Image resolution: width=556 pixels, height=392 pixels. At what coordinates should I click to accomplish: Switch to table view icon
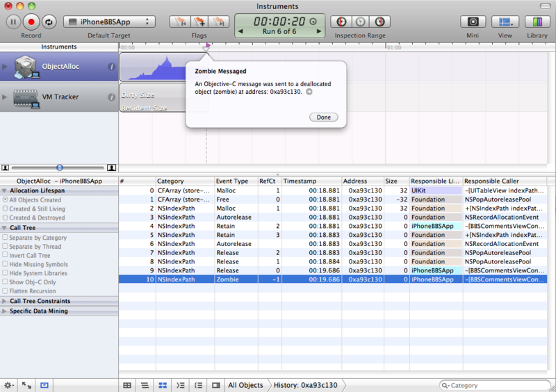pyautogui.click(x=127, y=385)
